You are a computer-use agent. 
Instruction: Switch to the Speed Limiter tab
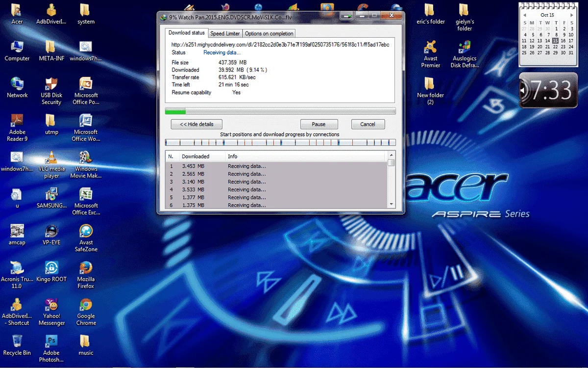[x=225, y=34]
